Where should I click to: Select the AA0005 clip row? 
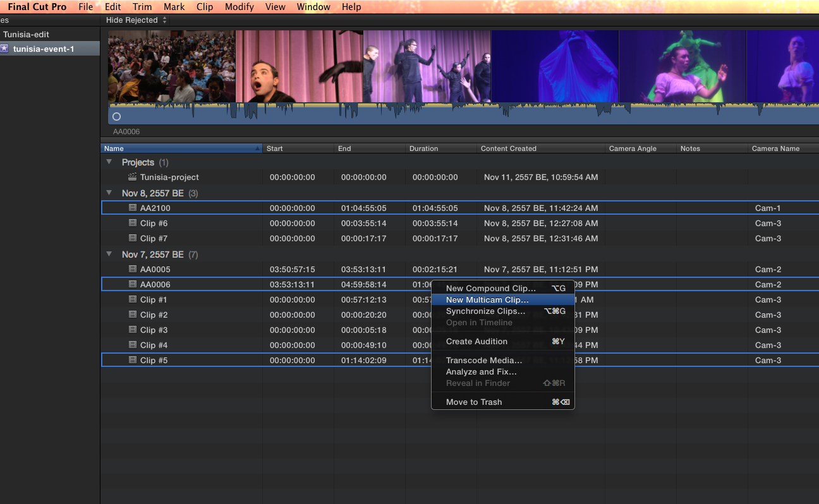459,269
